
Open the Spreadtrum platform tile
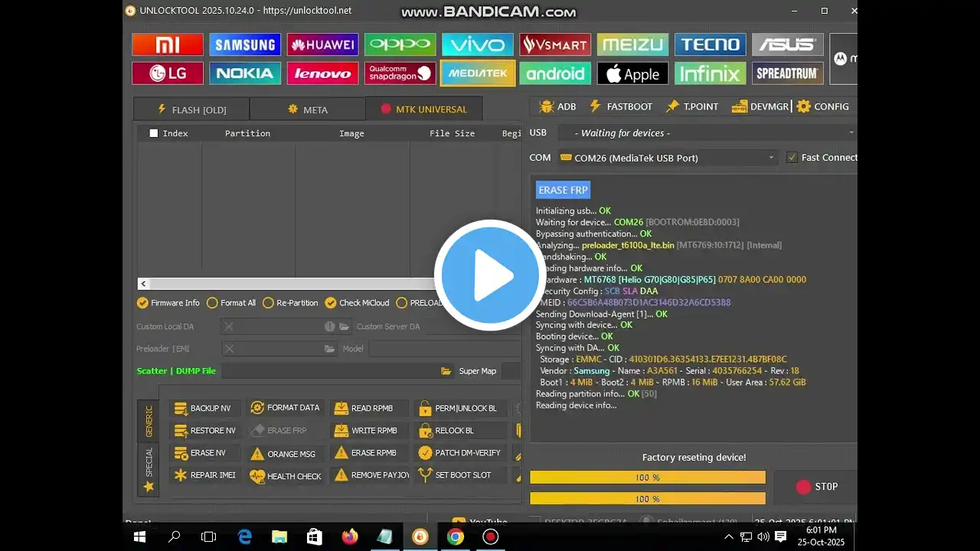point(788,73)
